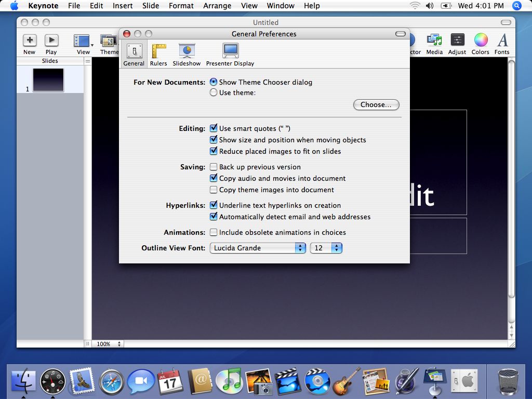Open the Help menu
The width and height of the screenshot is (532, 399).
[x=312, y=6]
